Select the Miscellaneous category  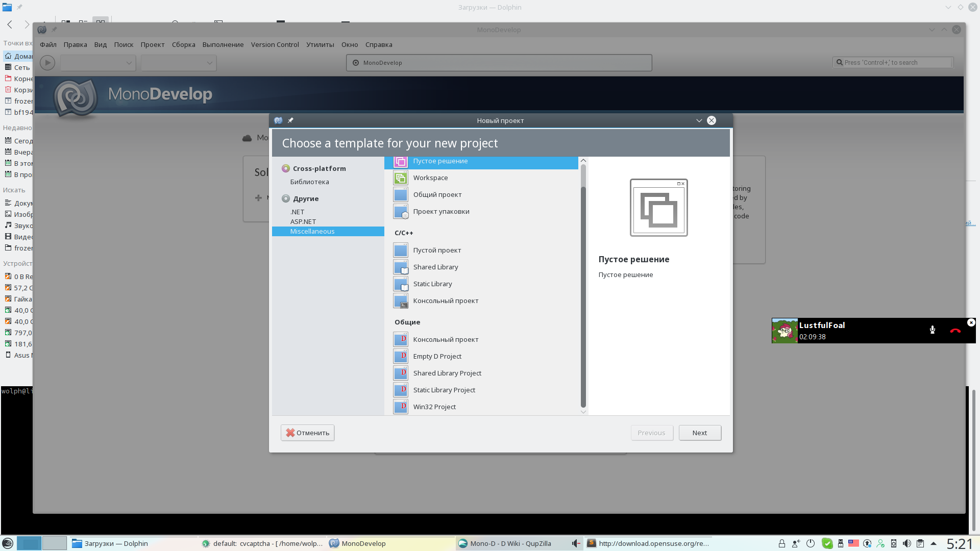tap(328, 232)
